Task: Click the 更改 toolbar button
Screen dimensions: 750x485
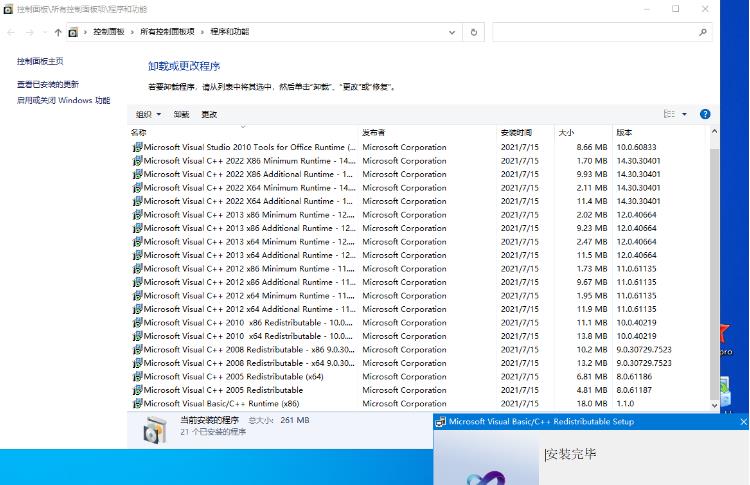Action: 209,114
